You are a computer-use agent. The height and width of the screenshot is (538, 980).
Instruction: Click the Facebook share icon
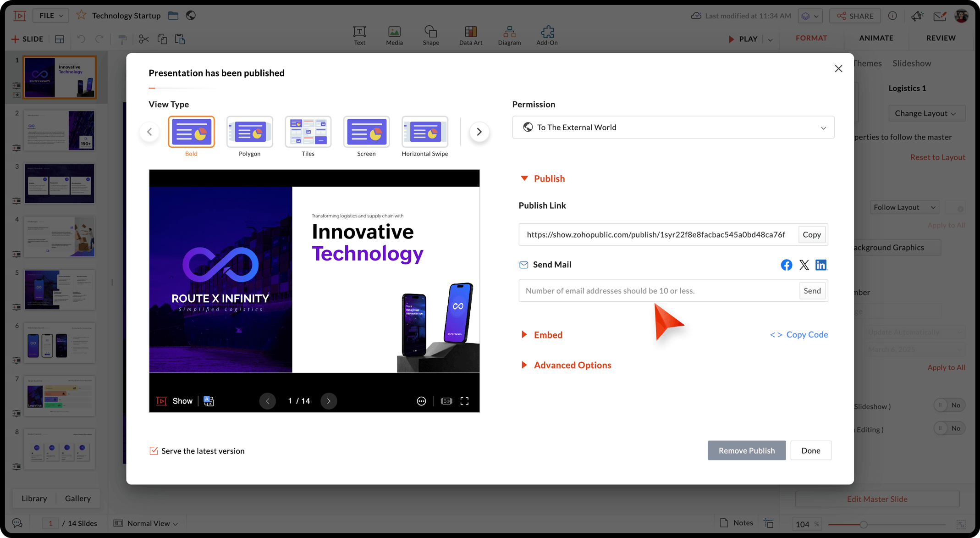(x=786, y=265)
